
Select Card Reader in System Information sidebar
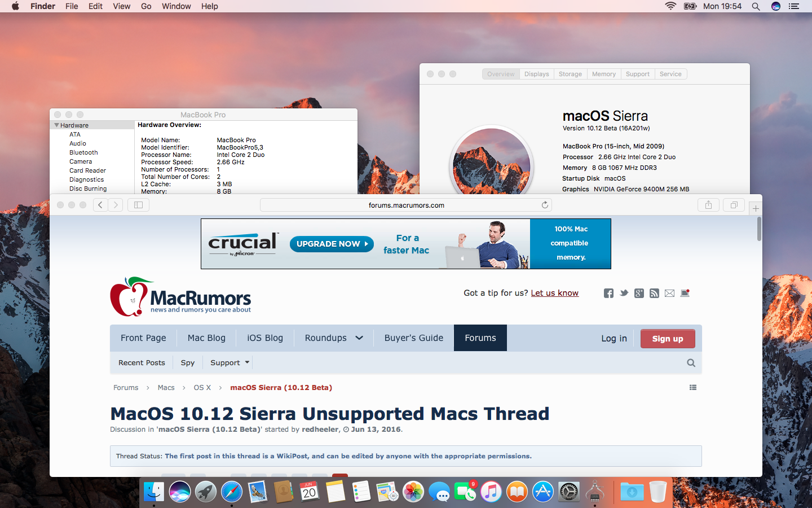point(87,170)
